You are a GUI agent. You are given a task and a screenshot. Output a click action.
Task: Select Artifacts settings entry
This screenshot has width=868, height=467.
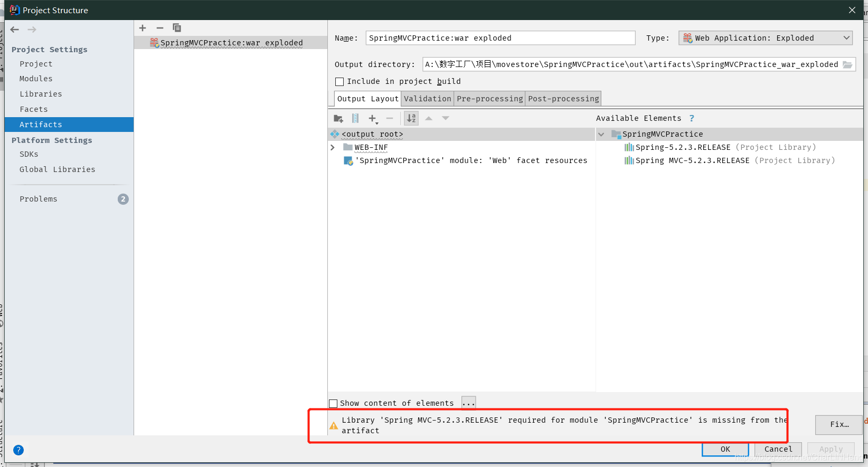pos(69,125)
